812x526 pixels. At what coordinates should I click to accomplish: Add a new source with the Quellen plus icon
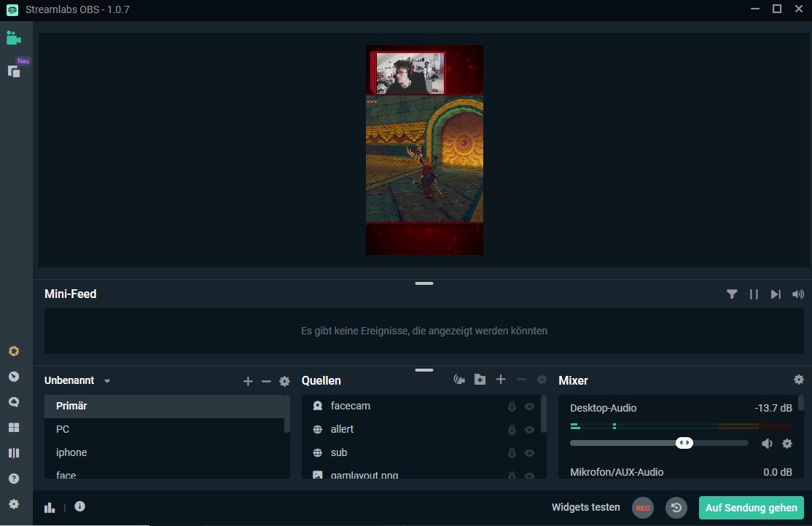[x=500, y=380]
